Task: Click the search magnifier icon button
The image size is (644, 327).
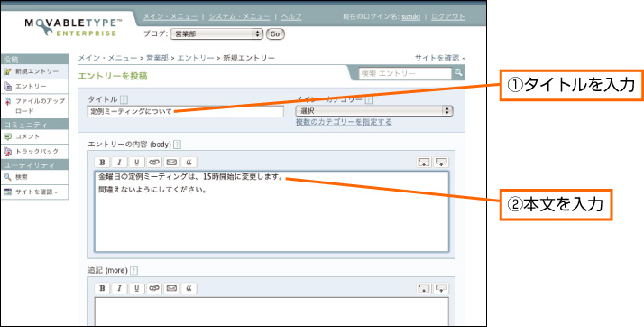Action: [458, 73]
